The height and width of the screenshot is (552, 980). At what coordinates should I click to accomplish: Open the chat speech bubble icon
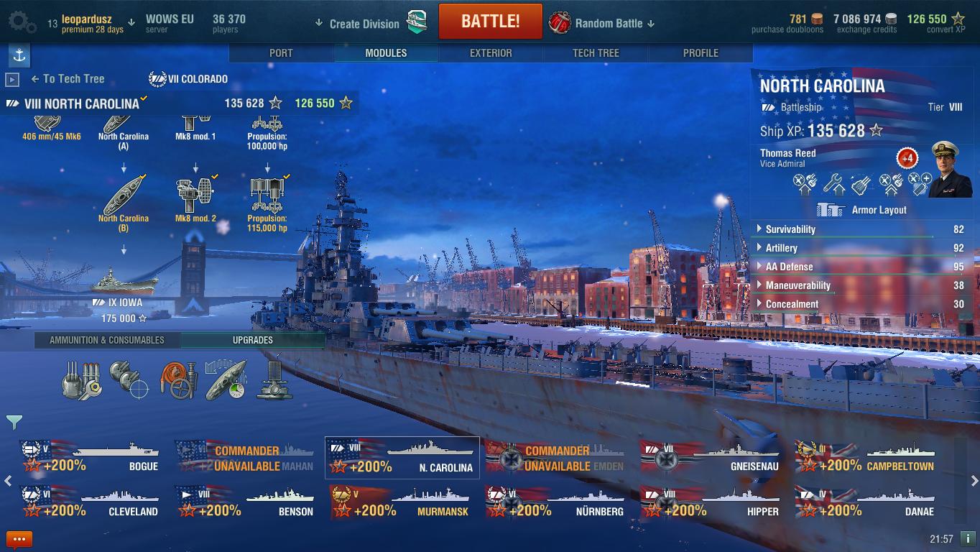[x=19, y=538]
